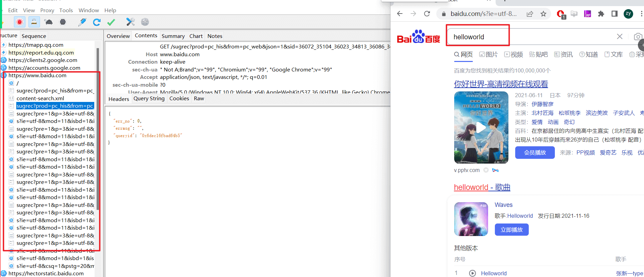
Task: Click the structure tree vertical scrollbar
Action: pos(98,129)
